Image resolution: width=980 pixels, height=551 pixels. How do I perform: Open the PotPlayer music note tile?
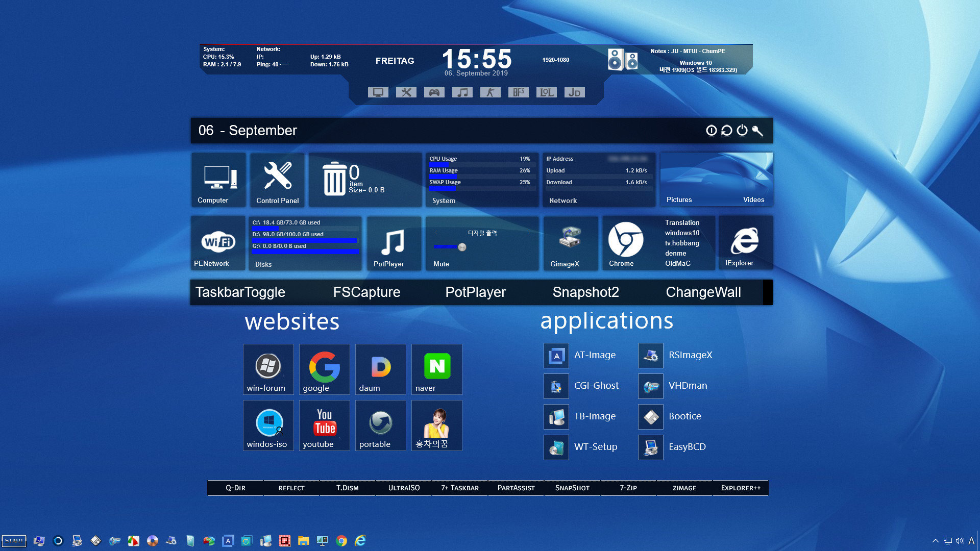pyautogui.click(x=394, y=243)
